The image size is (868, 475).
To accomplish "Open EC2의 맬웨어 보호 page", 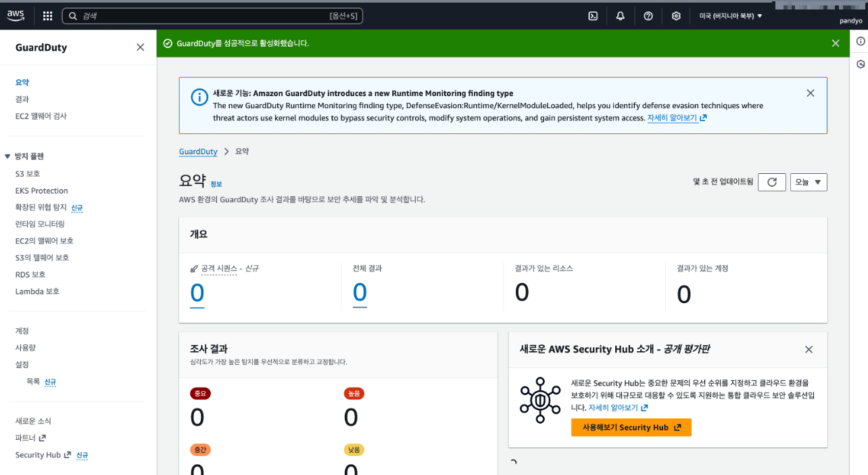I will [45, 241].
